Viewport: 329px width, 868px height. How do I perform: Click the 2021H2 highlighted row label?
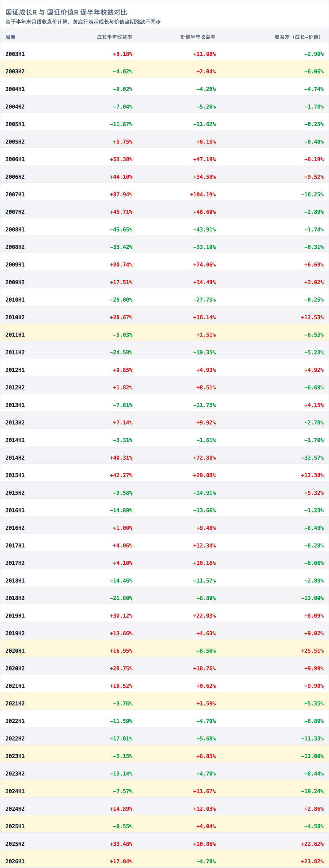pyautogui.click(x=15, y=703)
